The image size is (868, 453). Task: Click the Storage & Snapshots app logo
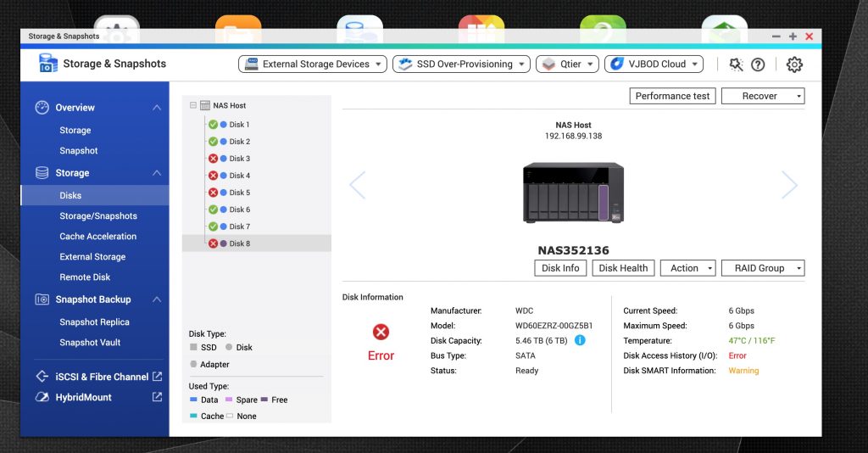pyautogui.click(x=48, y=63)
